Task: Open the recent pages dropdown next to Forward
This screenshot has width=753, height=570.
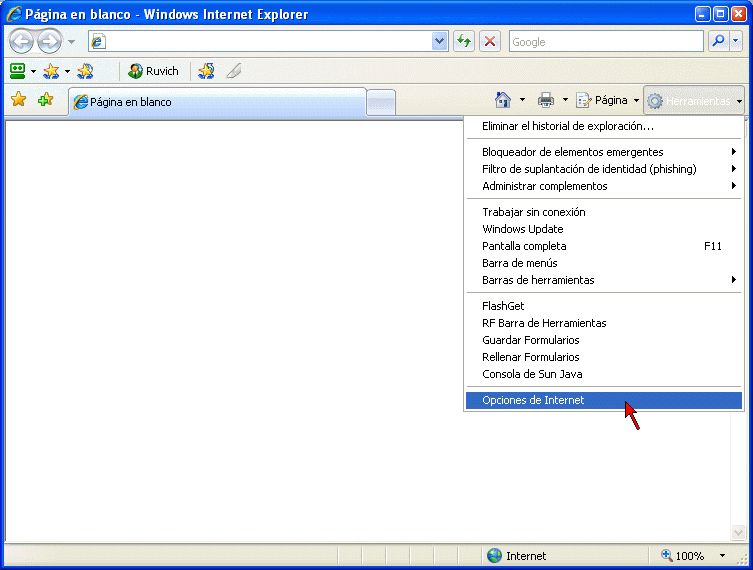Action: tap(71, 42)
